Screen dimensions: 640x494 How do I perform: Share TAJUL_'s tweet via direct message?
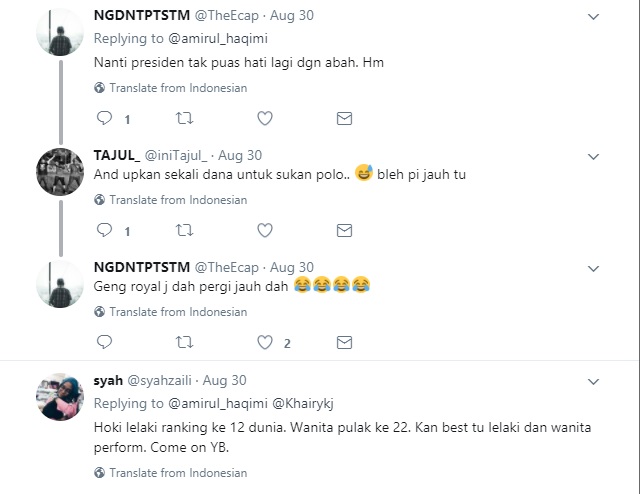click(x=344, y=230)
